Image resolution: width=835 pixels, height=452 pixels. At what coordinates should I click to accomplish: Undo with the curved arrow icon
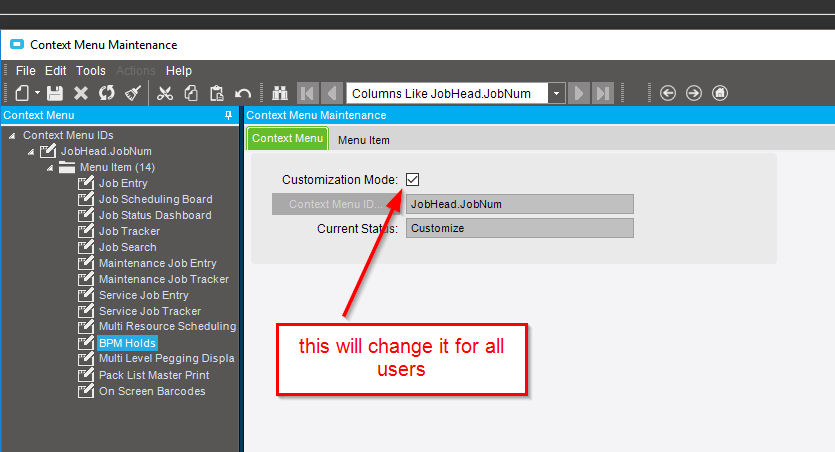(x=243, y=94)
